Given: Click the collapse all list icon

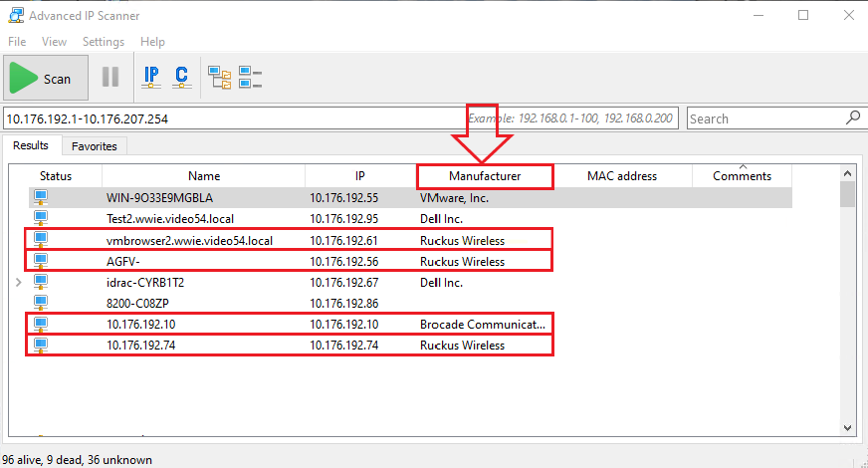Looking at the screenshot, I should [x=250, y=77].
